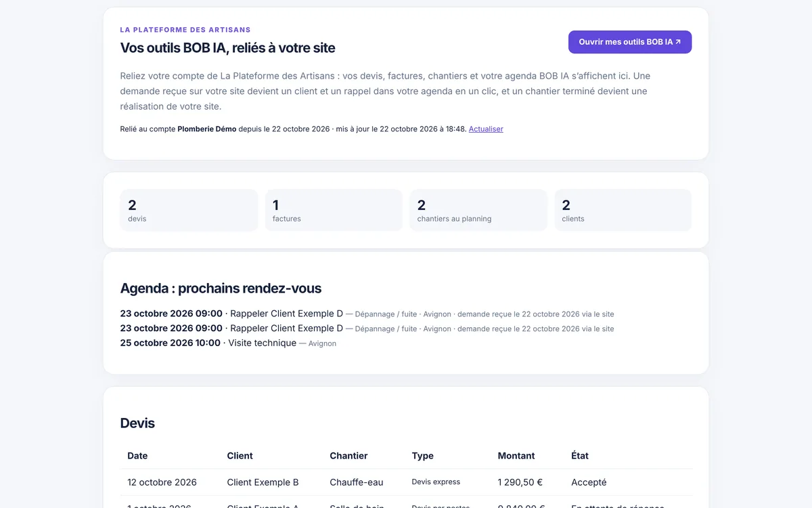
Task: Click the amount "1 290,50 €"
Action: tap(520, 482)
